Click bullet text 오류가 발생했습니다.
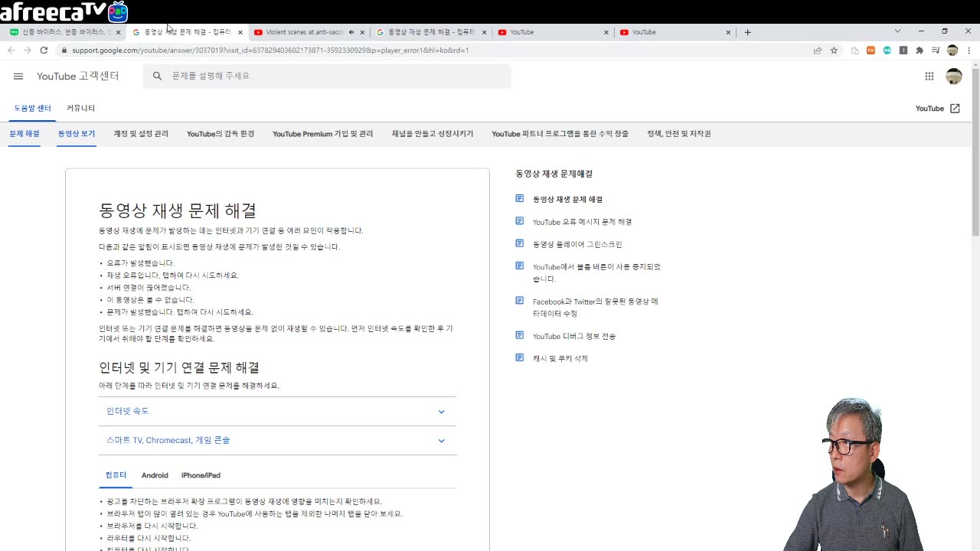 (x=140, y=263)
